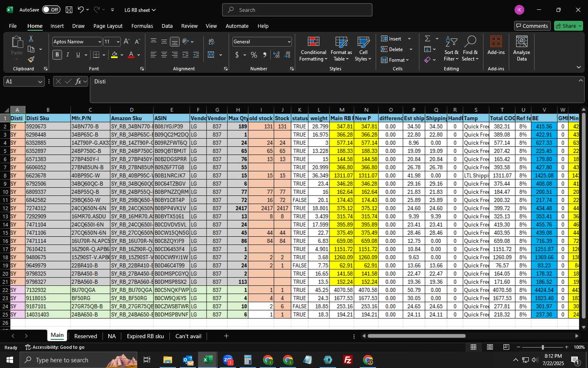Screen dimensions: 588x368
Task: Click the Save icon in title bar
Action: [x=69, y=10]
